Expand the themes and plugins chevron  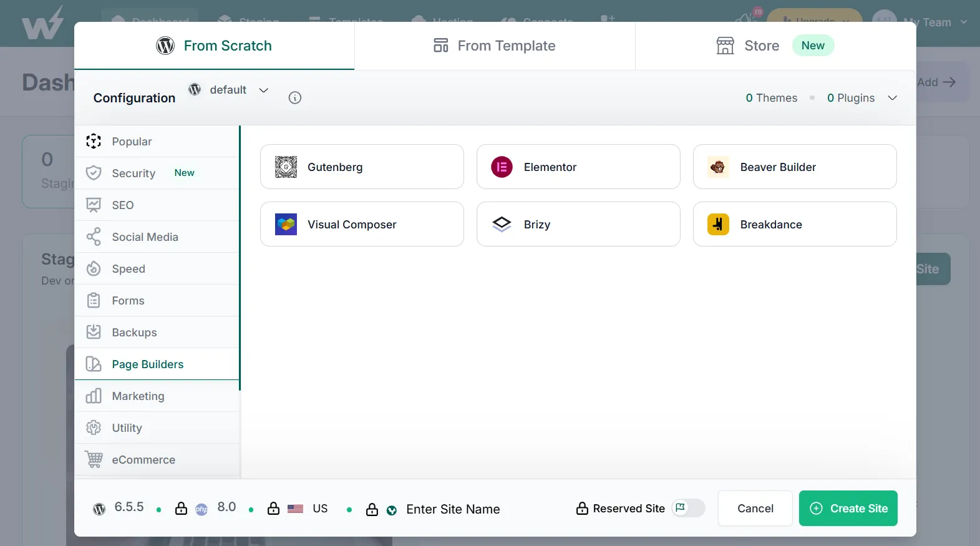point(892,98)
